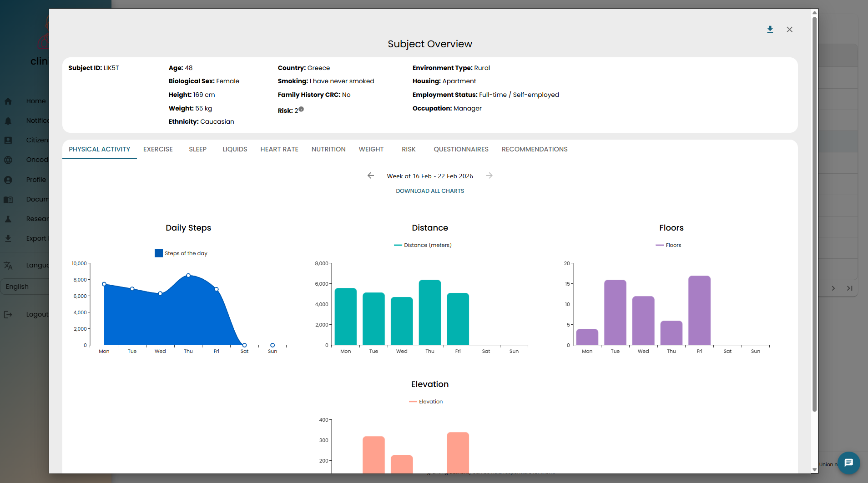The width and height of the screenshot is (868, 483).
Task: Switch to the Sleep tab
Action: tap(197, 149)
